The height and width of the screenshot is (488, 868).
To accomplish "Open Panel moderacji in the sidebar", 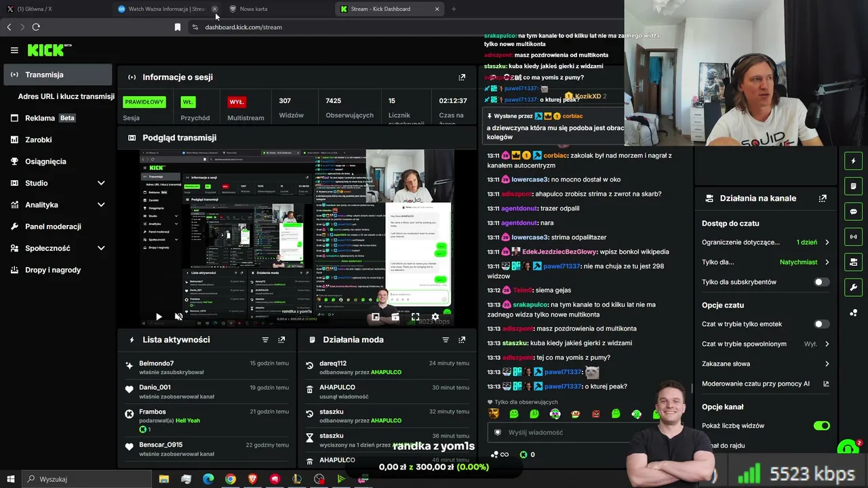I will [x=58, y=226].
